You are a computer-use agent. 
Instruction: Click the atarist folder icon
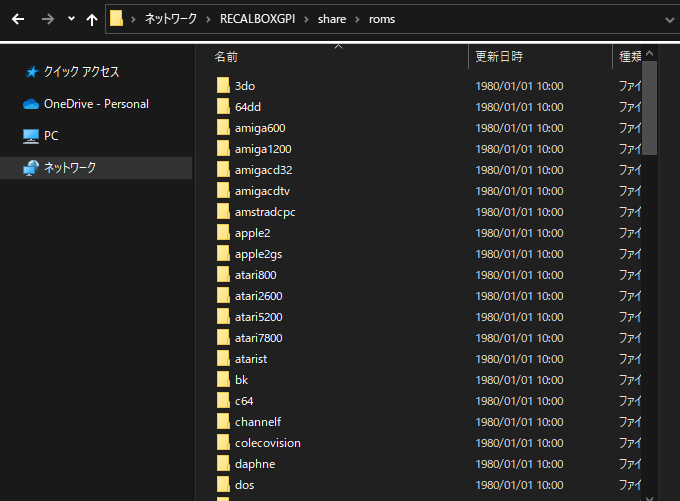coord(223,359)
